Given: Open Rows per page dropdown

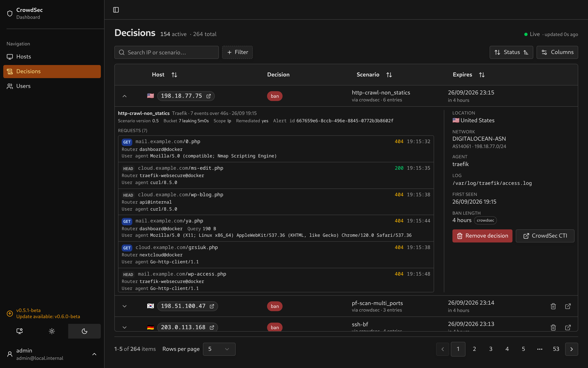Looking at the screenshot, I should tap(219, 349).
